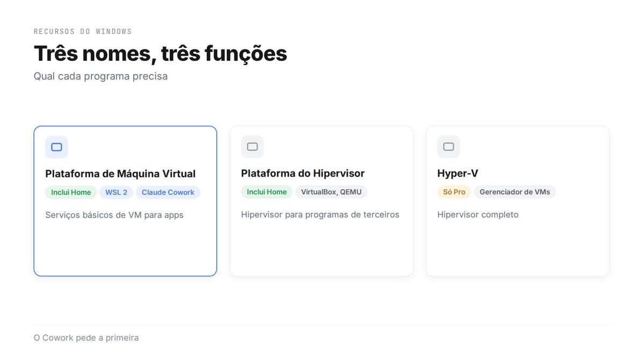
Task: Click the Hyper-V card icon
Action: click(449, 147)
